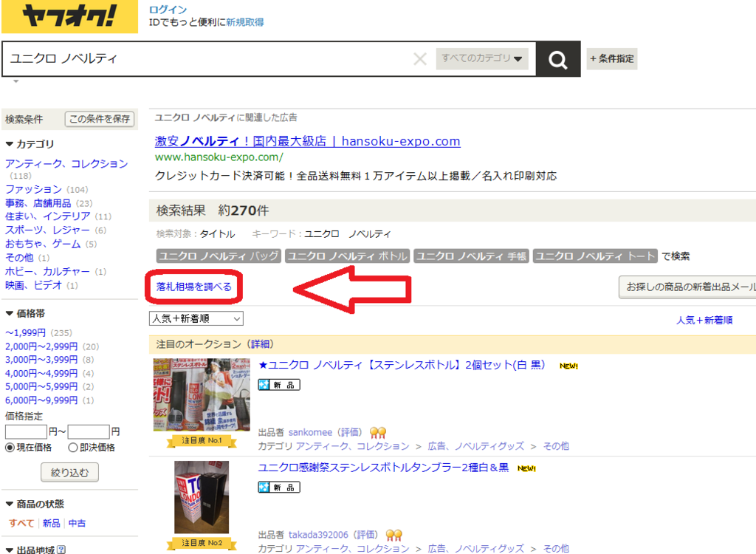Filter by ファッション category
The width and height of the screenshot is (756, 554).
[33, 189]
